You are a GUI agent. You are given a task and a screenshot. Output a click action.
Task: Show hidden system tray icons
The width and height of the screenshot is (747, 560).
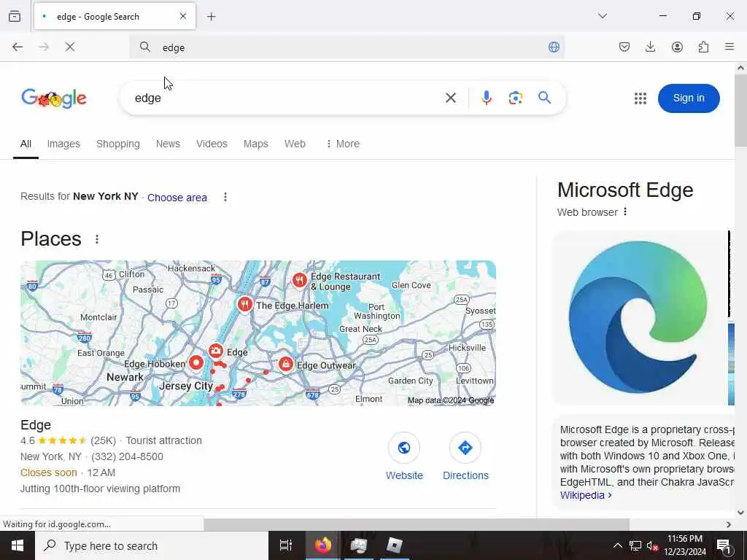tap(617, 545)
